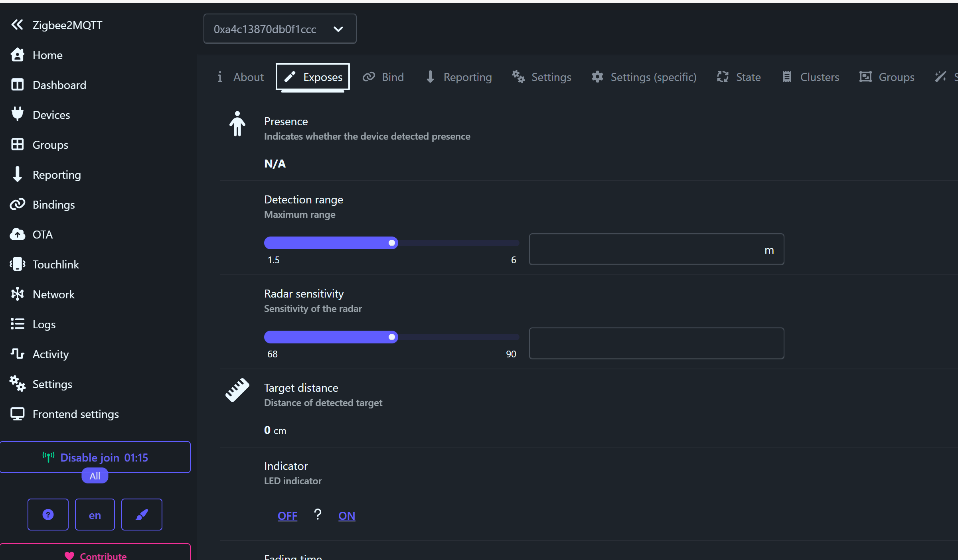The height and width of the screenshot is (560, 958).
Task: Open help with question mark button
Action: click(x=48, y=515)
